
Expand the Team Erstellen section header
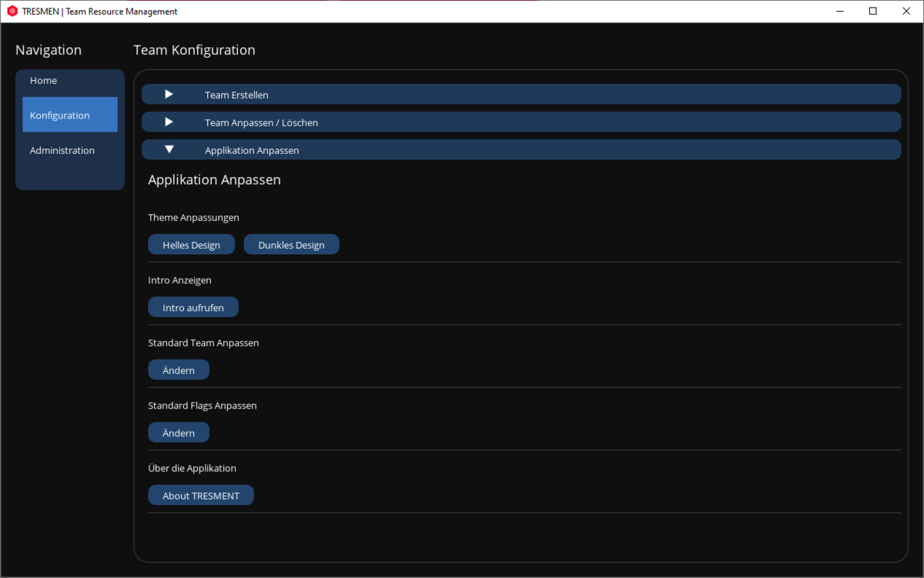tap(521, 95)
